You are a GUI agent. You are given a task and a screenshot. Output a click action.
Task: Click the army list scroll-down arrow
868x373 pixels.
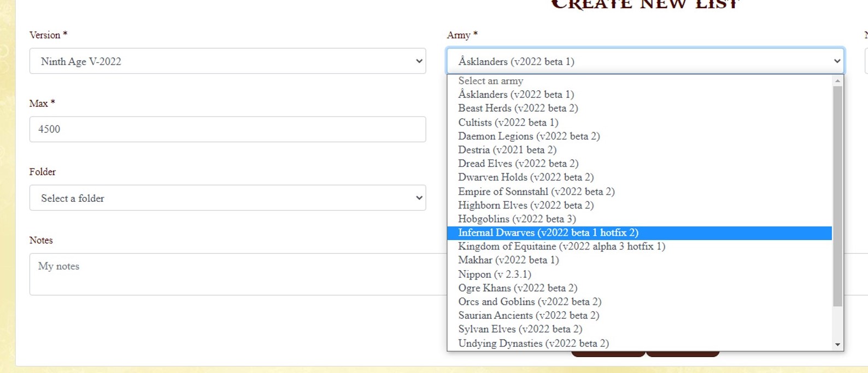[837, 345]
